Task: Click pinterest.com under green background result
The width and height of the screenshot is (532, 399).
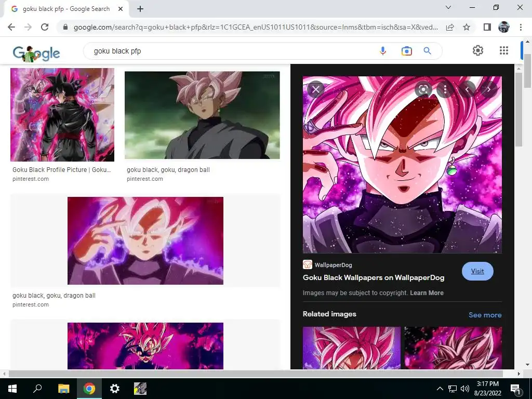Action: tap(145, 179)
